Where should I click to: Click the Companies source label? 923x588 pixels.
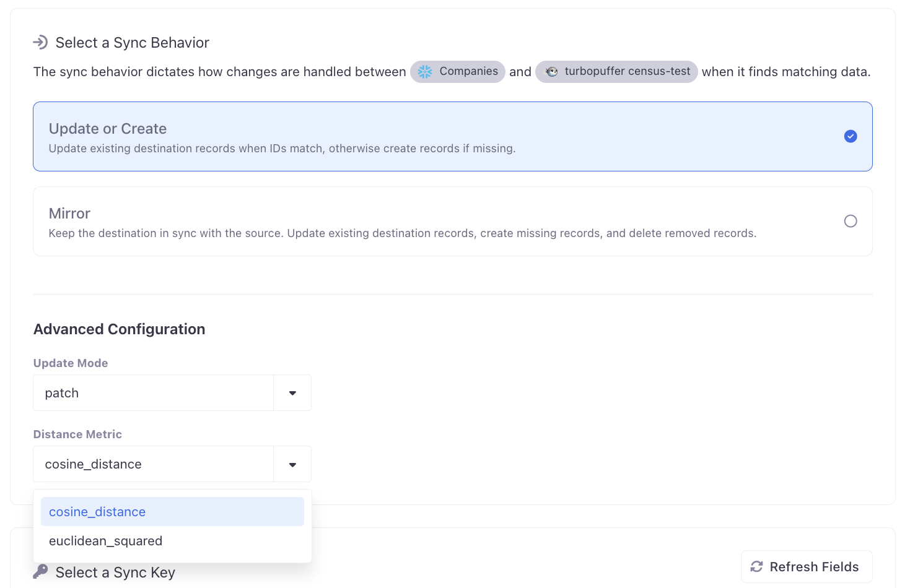[x=468, y=71]
